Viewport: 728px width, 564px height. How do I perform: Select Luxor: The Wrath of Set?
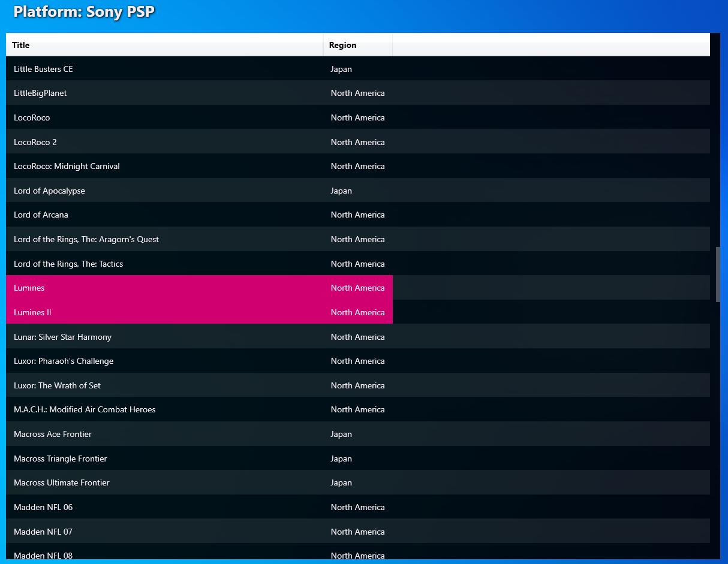[57, 385]
